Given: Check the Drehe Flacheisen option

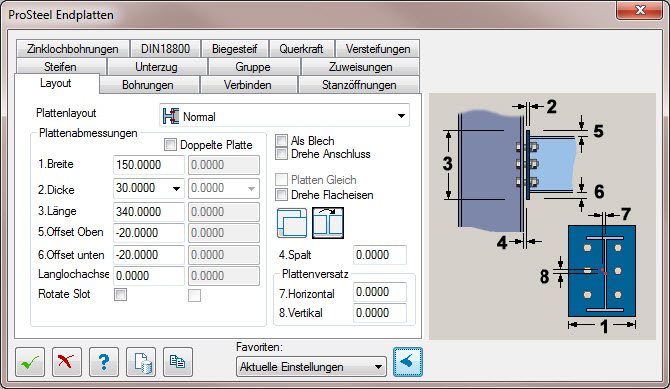Looking at the screenshot, I should pos(281,194).
